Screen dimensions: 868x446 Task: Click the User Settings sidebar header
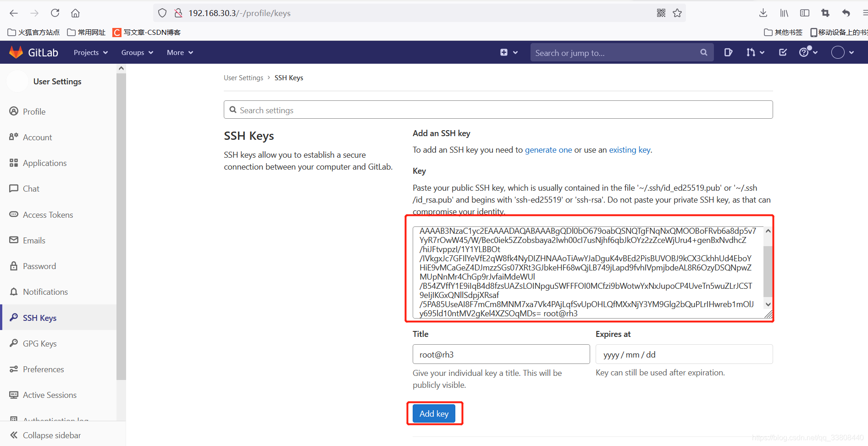click(57, 82)
